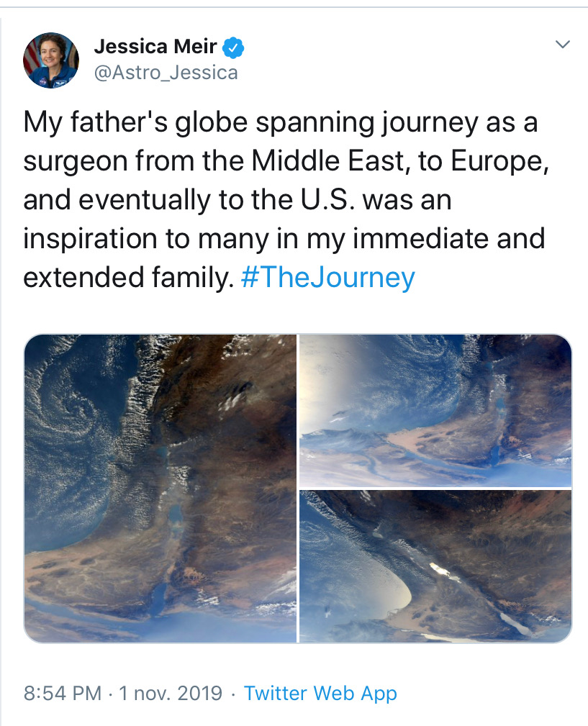
Task: Go to the @Astro_Jessica handle
Action: [x=166, y=73]
